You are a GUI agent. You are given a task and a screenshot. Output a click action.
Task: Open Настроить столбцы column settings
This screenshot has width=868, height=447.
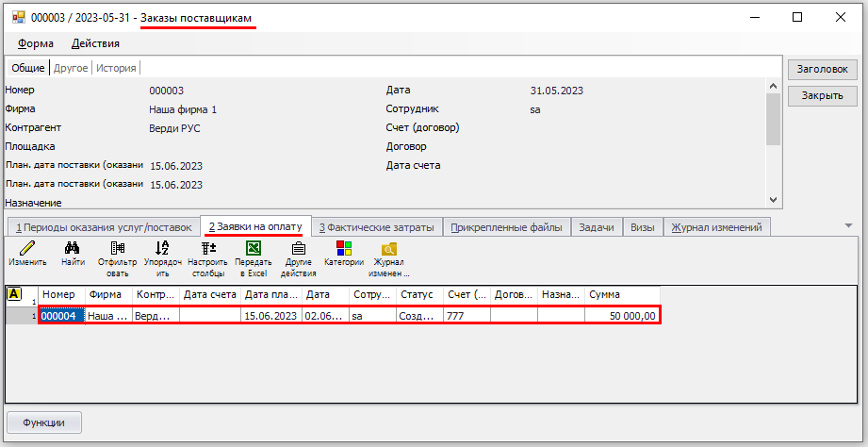pos(207,249)
